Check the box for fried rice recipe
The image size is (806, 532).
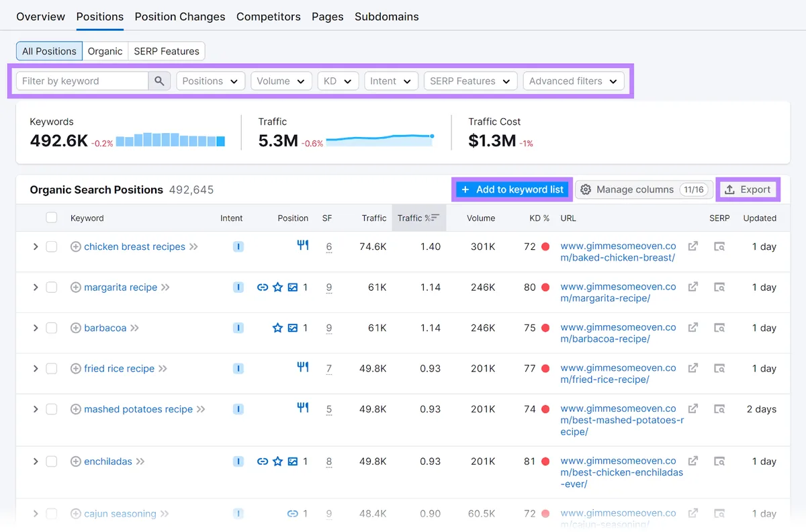[x=52, y=369]
